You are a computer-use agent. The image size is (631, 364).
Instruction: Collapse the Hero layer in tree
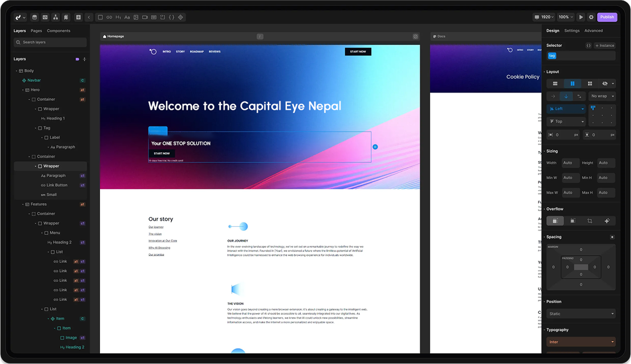coord(23,90)
